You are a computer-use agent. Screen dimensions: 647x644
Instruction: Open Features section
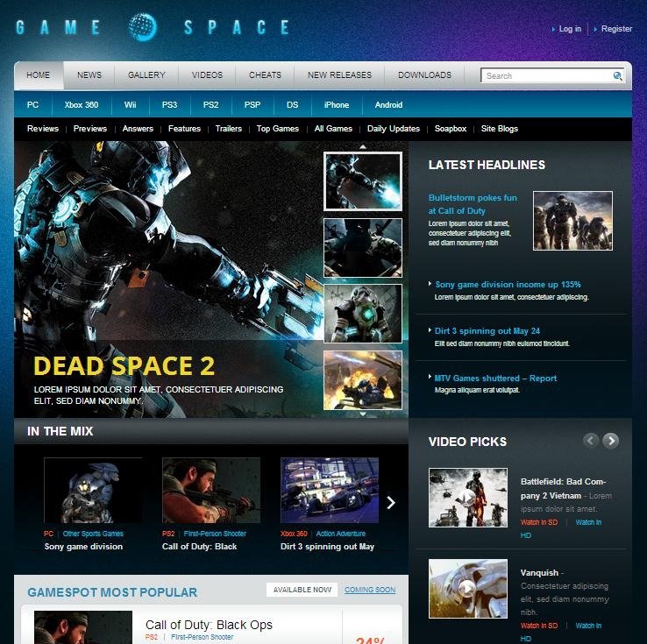click(x=184, y=129)
